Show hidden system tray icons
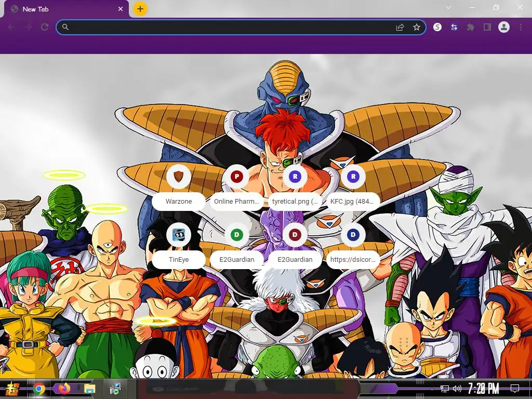Viewport: 532px width, 399px height. pos(432,389)
